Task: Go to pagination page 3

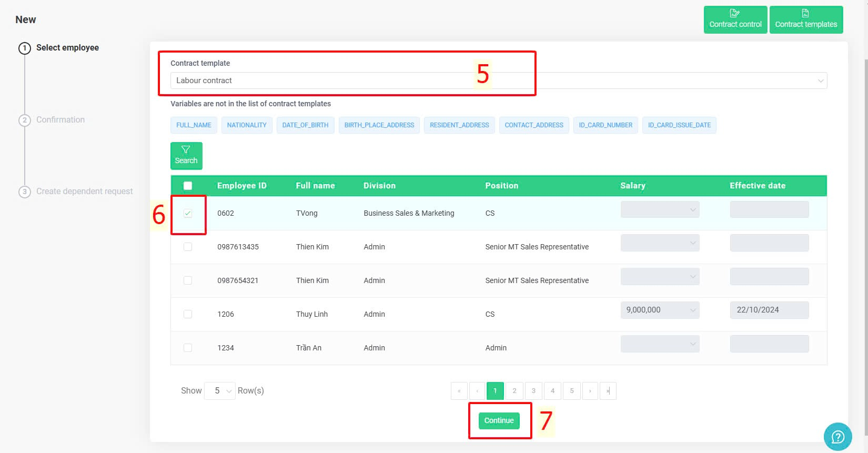Action: coord(533,391)
